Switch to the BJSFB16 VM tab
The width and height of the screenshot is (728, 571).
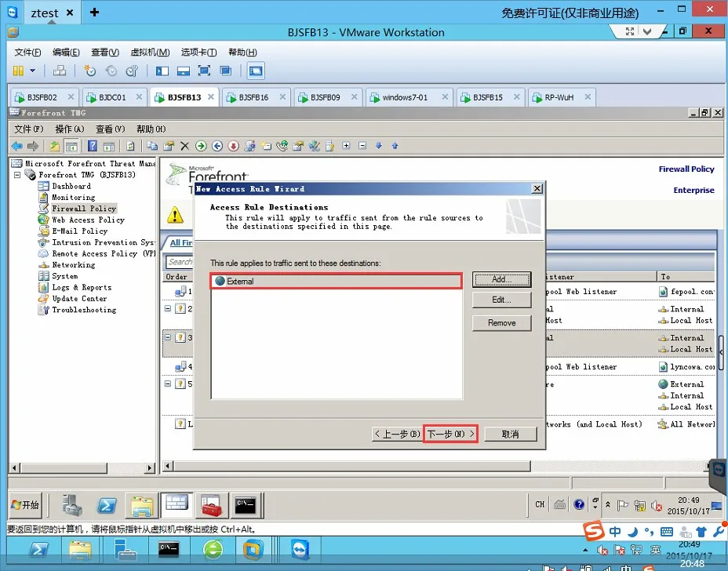[x=253, y=97]
